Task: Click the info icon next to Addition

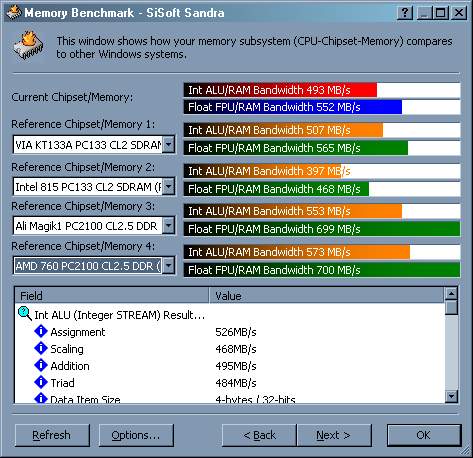Action: (41, 365)
